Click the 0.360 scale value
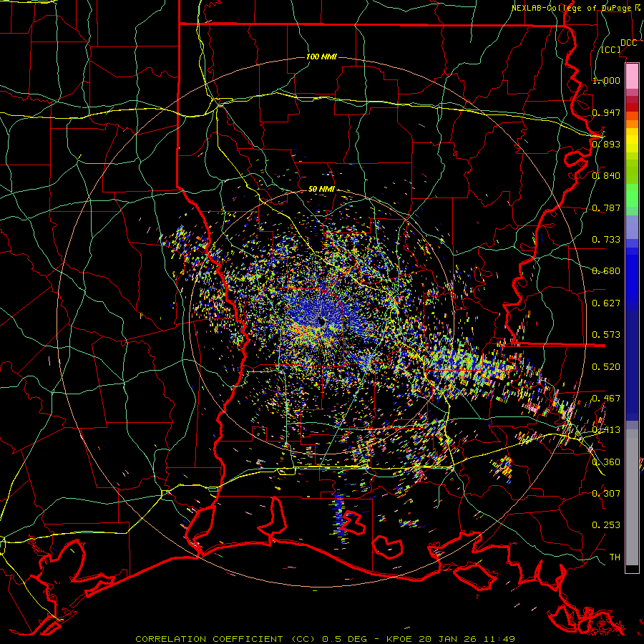This screenshot has width=644, height=644. [x=606, y=462]
